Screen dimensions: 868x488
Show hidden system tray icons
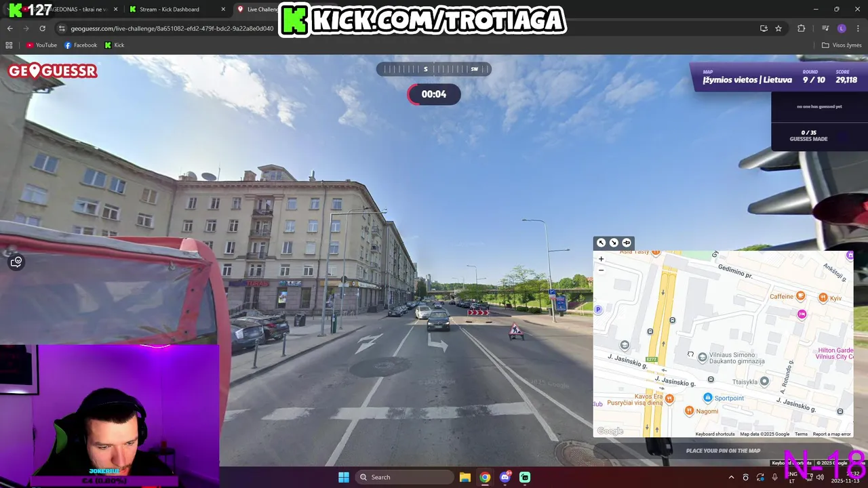pyautogui.click(x=731, y=477)
